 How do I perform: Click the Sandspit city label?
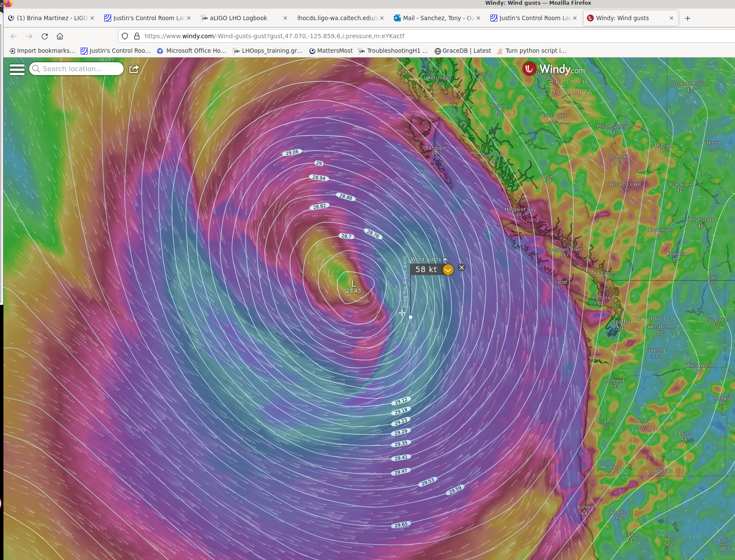pyautogui.click(x=436, y=151)
